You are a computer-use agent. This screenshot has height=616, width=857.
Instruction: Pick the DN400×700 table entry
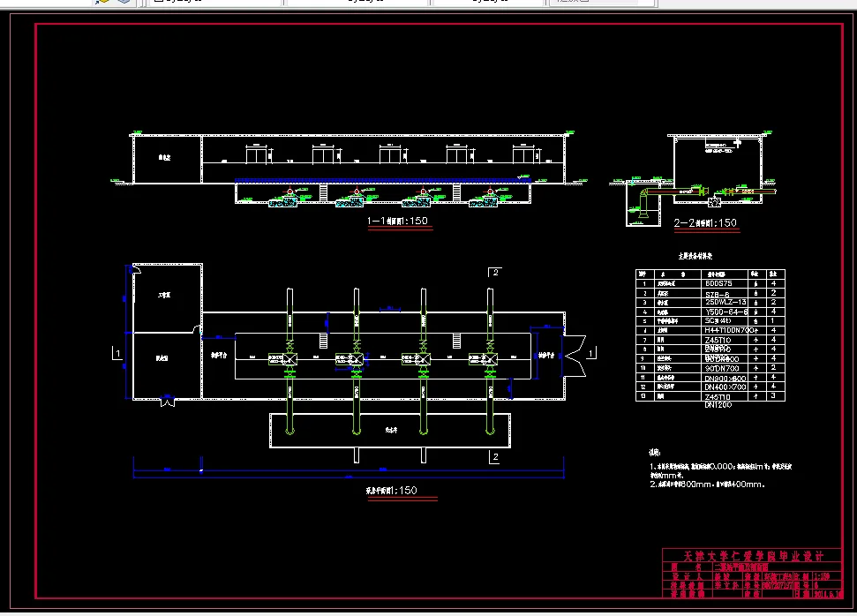[725, 387]
